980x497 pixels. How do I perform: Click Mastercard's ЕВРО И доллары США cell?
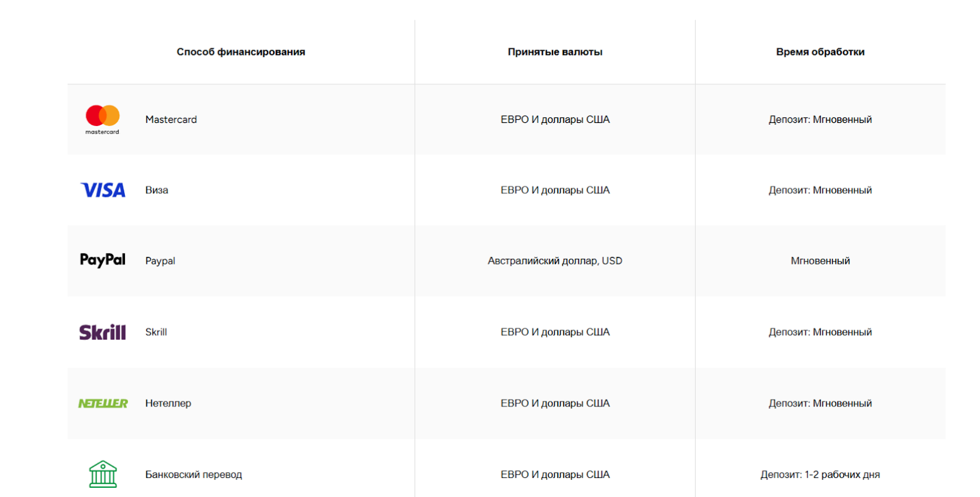click(555, 119)
